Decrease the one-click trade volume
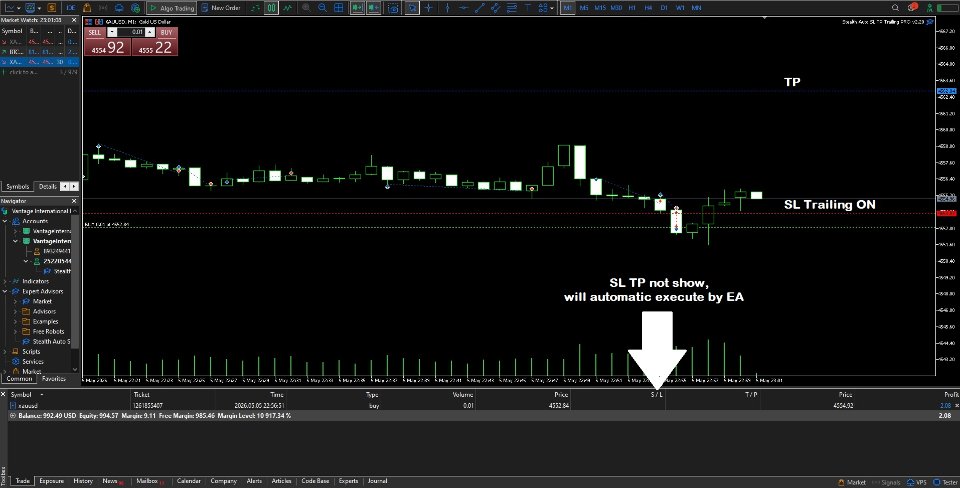Image resolution: width=960 pixels, height=488 pixels. coord(111,32)
